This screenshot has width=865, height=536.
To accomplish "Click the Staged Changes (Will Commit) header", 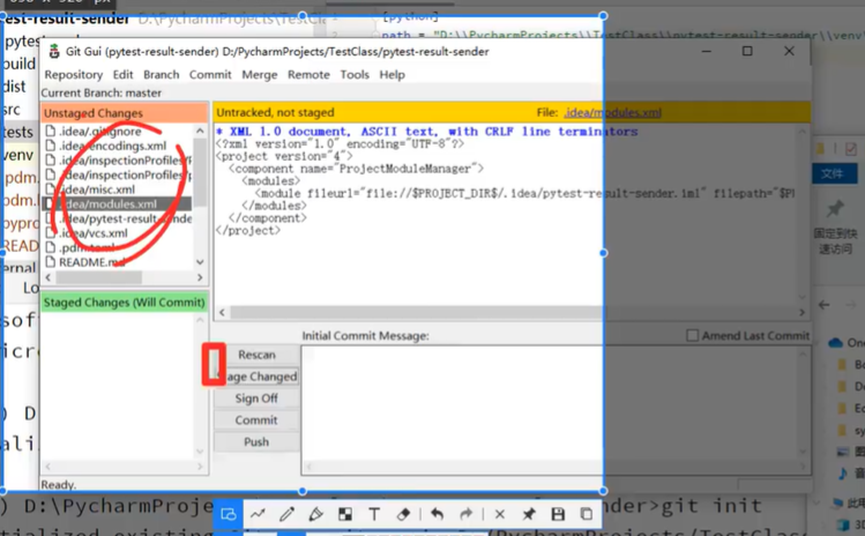I will [125, 302].
